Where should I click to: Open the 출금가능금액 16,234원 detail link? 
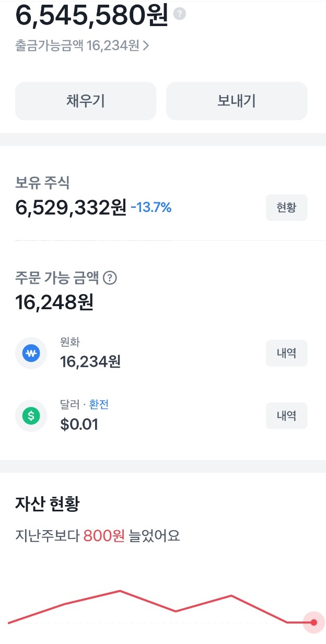tap(83, 46)
